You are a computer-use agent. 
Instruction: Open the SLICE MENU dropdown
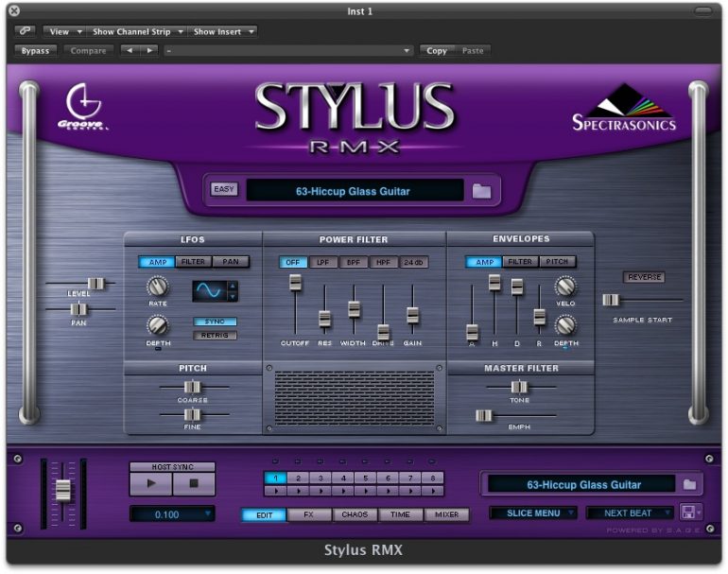point(533,513)
